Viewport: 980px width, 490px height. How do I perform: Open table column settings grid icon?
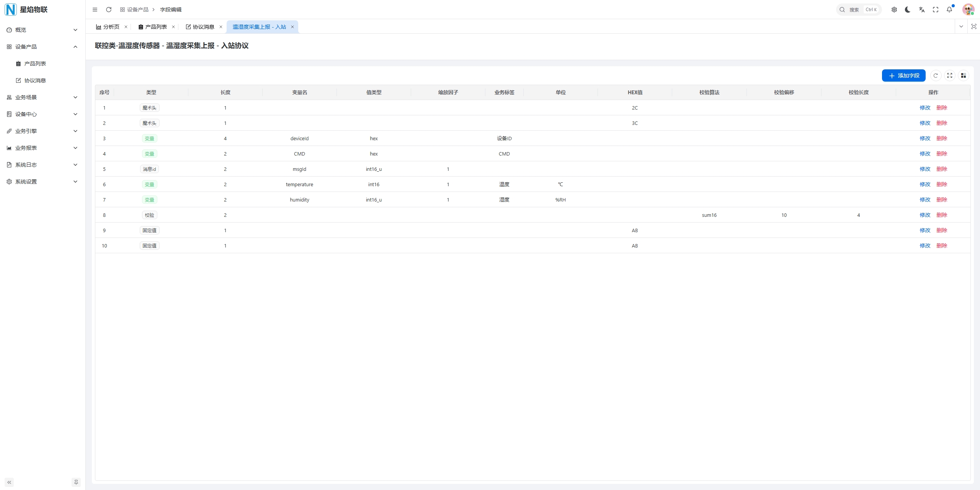click(x=964, y=75)
